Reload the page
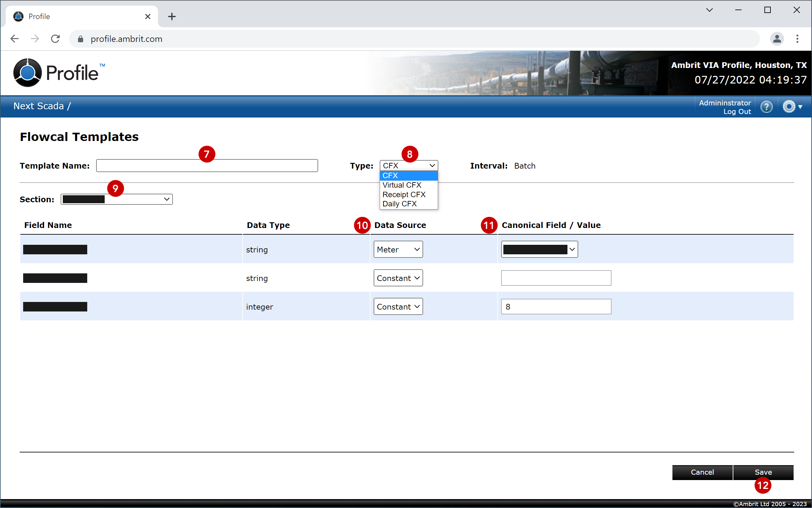The width and height of the screenshot is (812, 508). point(56,39)
